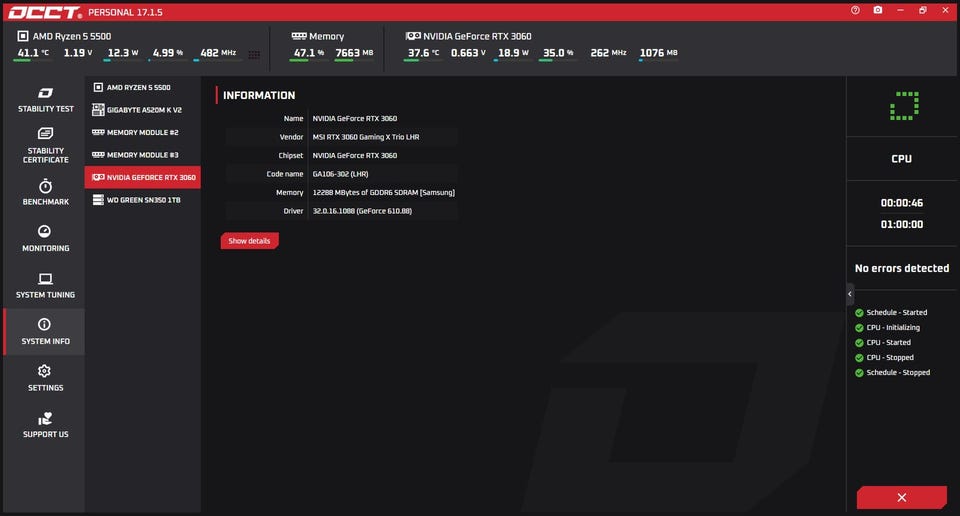
Task: Click PERSONAL 17.1.5 version text
Action: pos(126,12)
